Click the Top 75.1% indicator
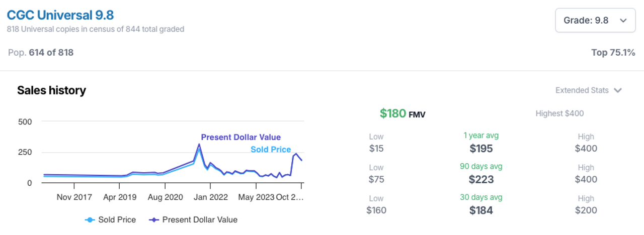This screenshot has height=235, width=644. [613, 52]
